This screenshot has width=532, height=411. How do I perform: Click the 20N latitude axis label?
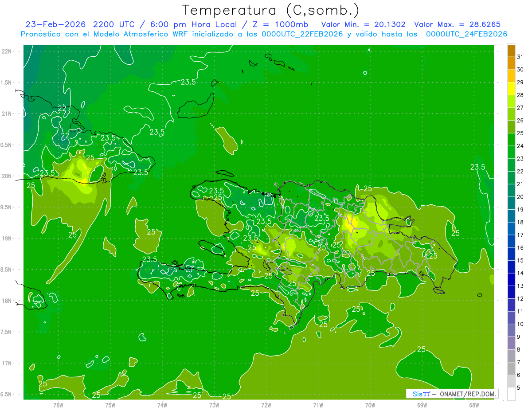point(7,176)
